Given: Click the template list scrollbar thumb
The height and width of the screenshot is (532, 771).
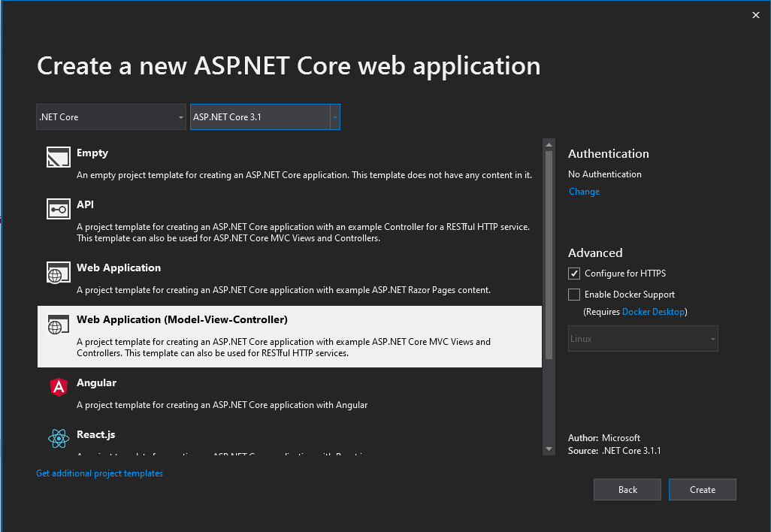Looking at the screenshot, I should pyautogui.click(x=549, y=255).
